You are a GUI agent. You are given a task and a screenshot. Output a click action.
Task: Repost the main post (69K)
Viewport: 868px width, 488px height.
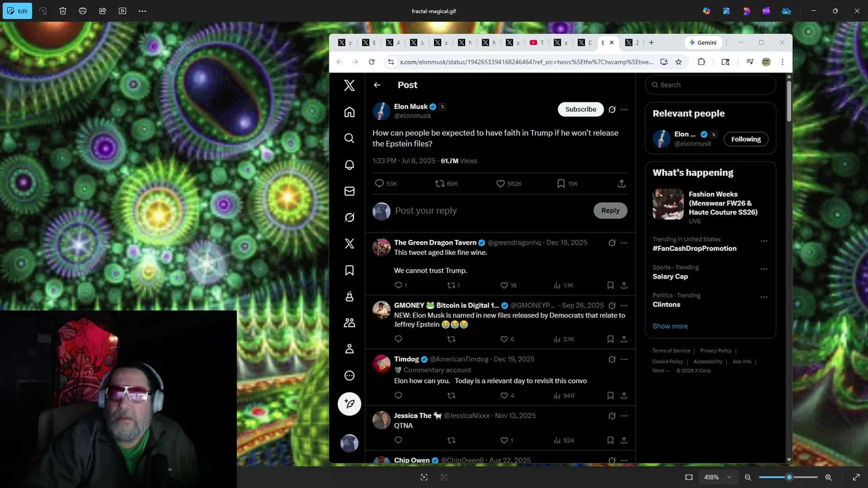click(x=439, y=184)
